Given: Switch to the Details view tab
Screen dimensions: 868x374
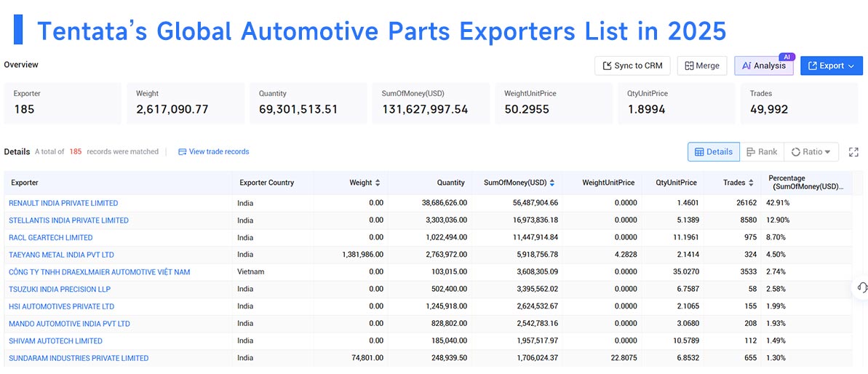Looking at the screenshot, I should 714,151.
